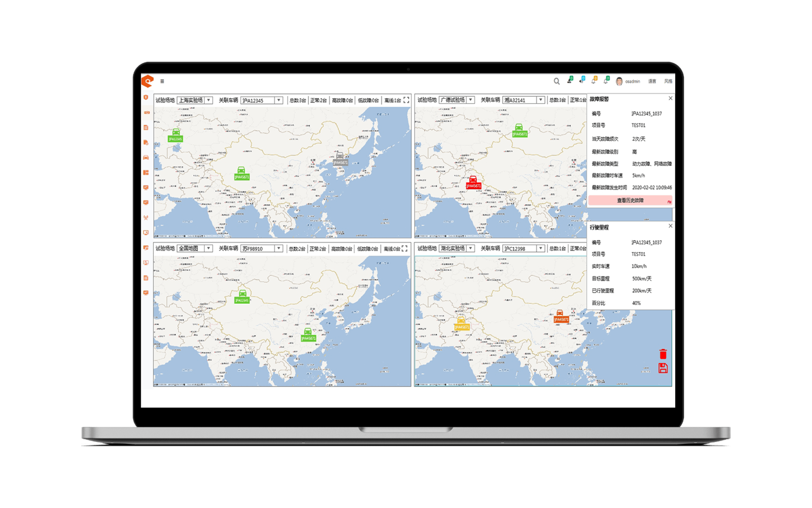Click the gray offline vehicle marker
Image resolution: width=812 pixels, height=508 pixels.
(x=340, y=159)
